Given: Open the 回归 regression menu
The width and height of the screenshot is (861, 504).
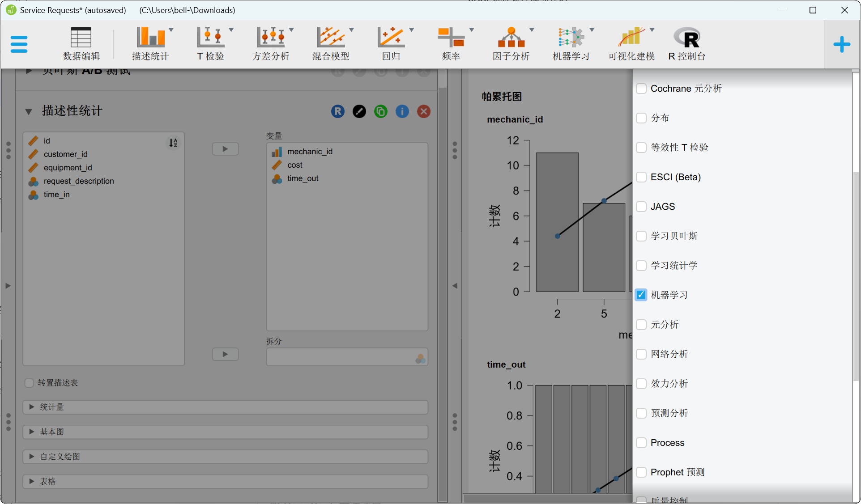Looking at the screenshot, I should [x=391, y=44].
